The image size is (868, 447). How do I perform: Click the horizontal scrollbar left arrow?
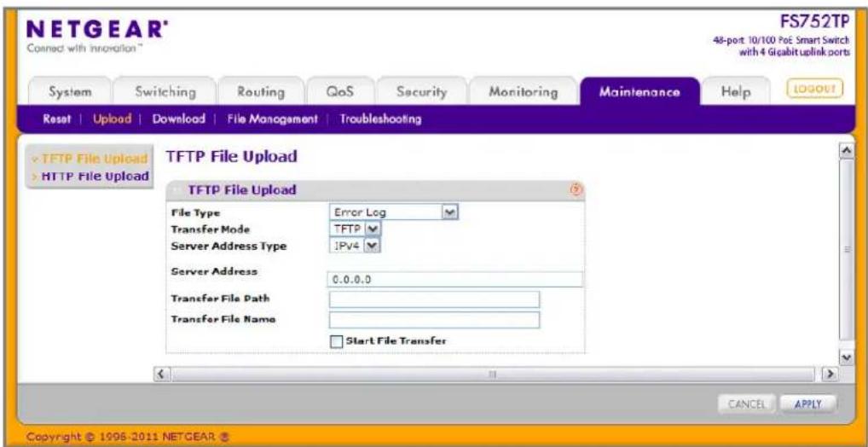[160, 374]
